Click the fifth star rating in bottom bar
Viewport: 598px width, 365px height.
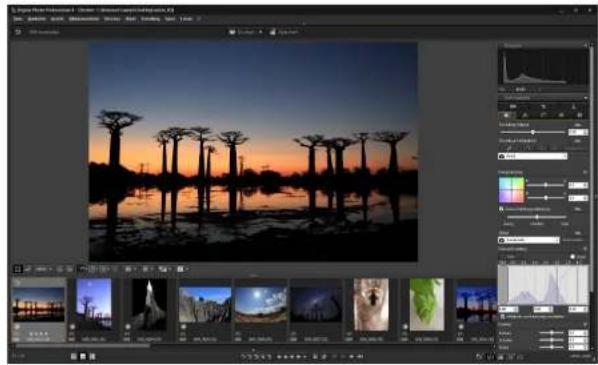[305, 357]
